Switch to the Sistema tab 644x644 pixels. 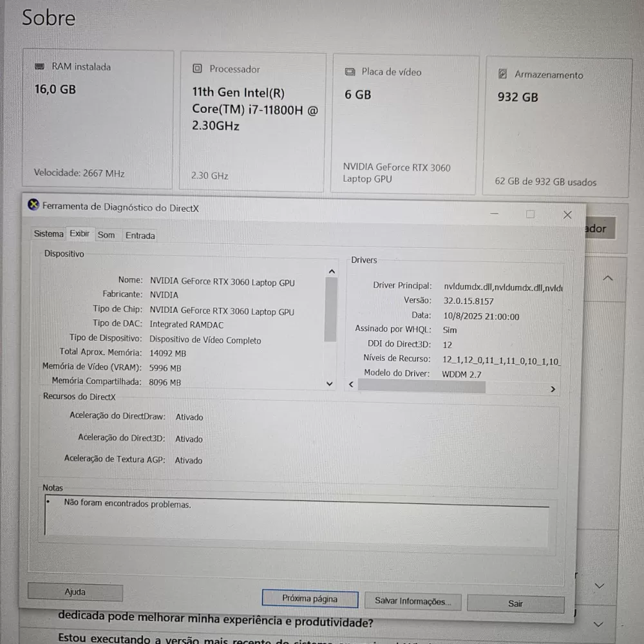pyautogui.click(x=48, y=234)
